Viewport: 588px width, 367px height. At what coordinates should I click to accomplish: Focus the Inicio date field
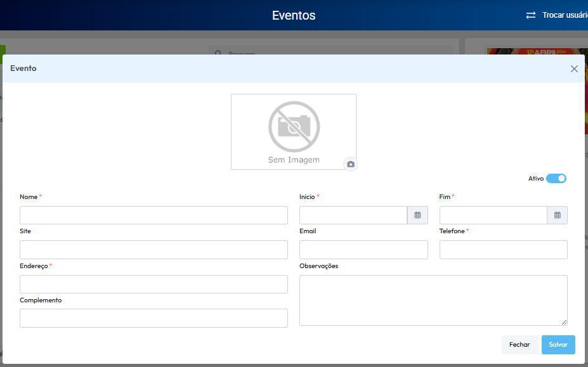[x=353, y=215]
